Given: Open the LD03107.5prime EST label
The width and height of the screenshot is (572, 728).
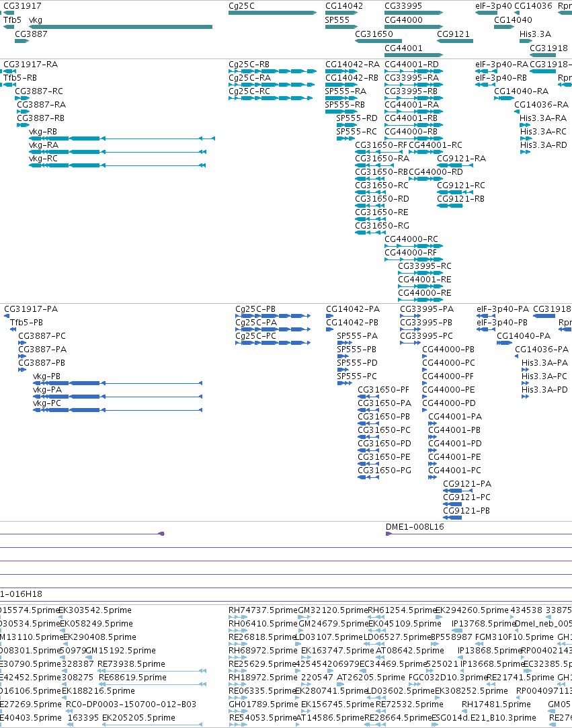Looking at the screenshot, I should 329,637.
